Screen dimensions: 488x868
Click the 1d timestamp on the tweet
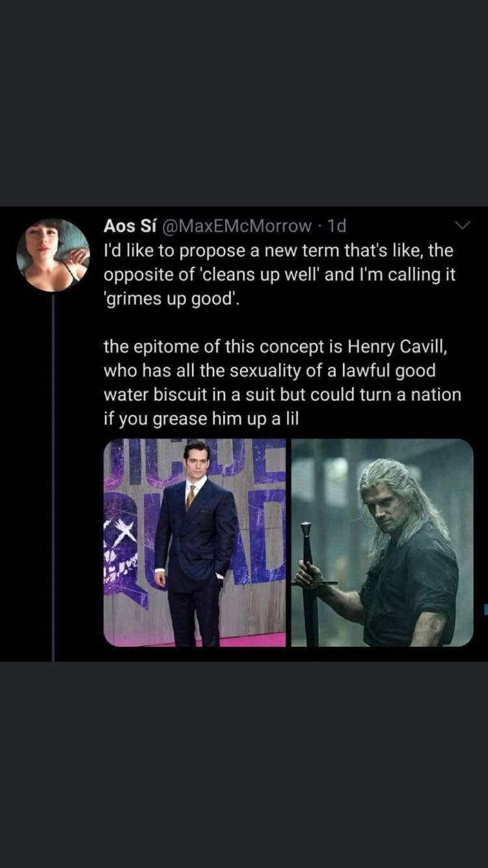pyautogui.click(x=336, y=226)
